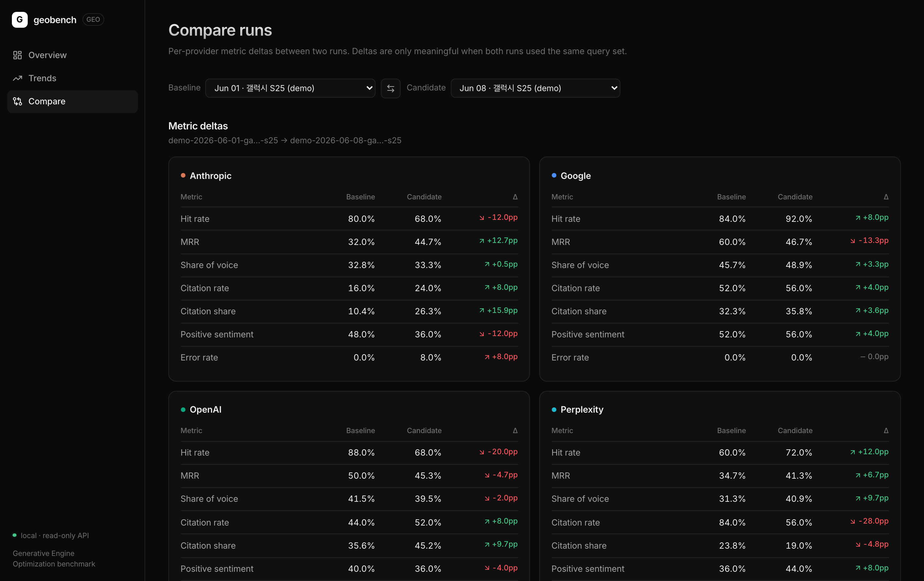Click Google MRR down-arrow delta icon
Screen dimensions: 924x581
pyautogui.click(x=853, y=241)
